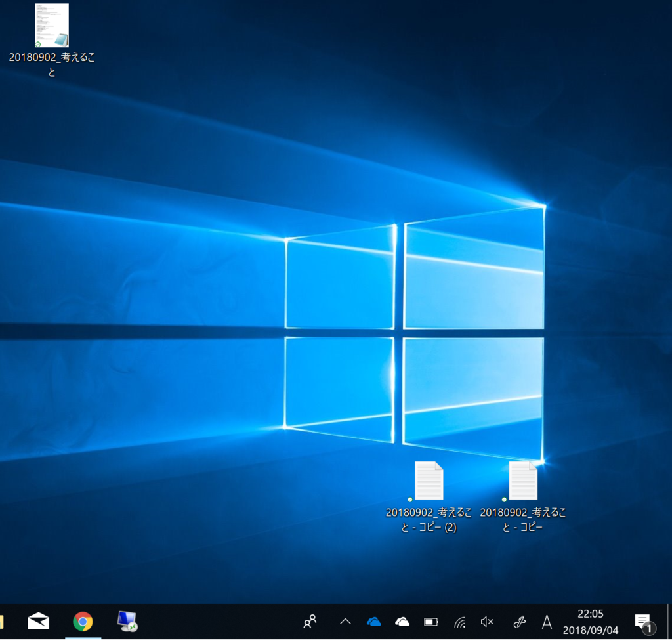Screen dimensions: 672x640
Task: Open the Windows Ink Workspace pen icon
Action: point(520,622)
